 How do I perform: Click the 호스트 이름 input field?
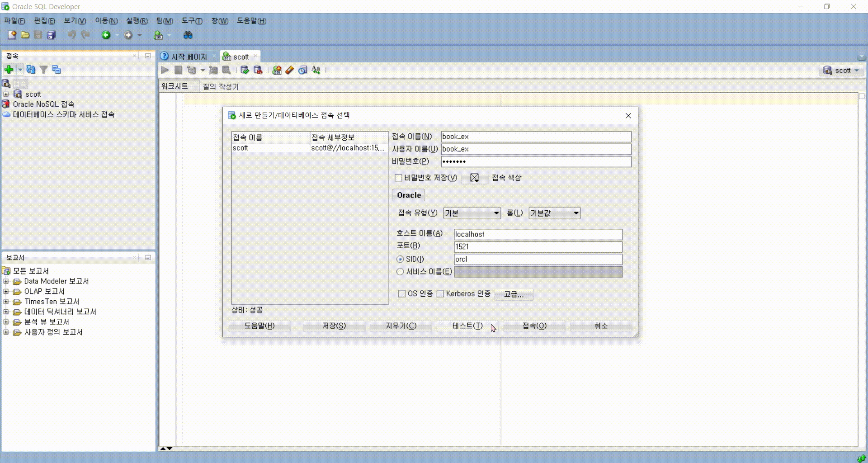coord(538,234)
